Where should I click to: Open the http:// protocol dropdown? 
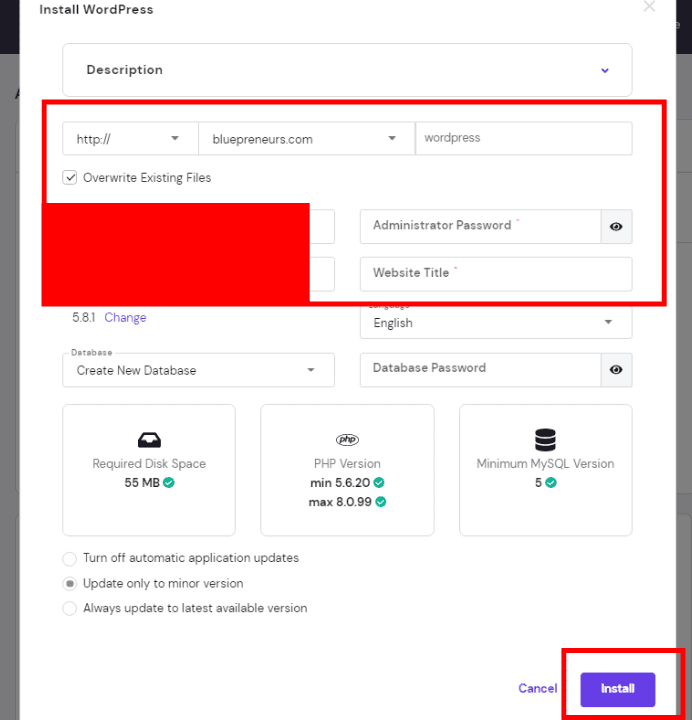130,139
